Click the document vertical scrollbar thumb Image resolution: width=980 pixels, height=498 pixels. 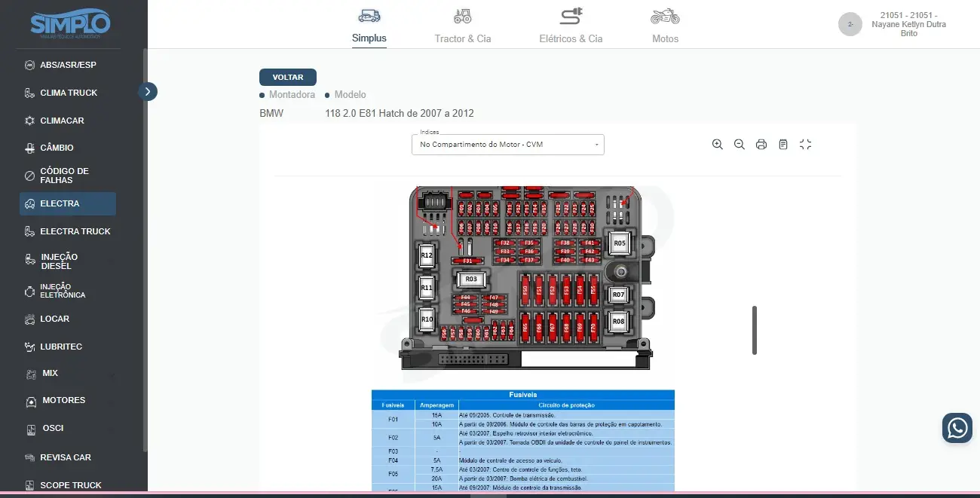755,330
